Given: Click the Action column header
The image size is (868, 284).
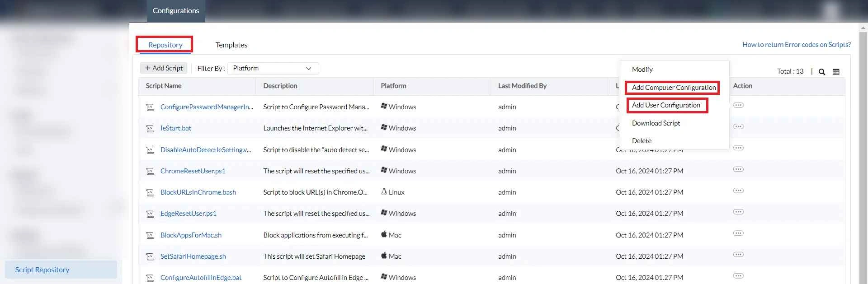Looking at the screenshot, I should [743, 86].
